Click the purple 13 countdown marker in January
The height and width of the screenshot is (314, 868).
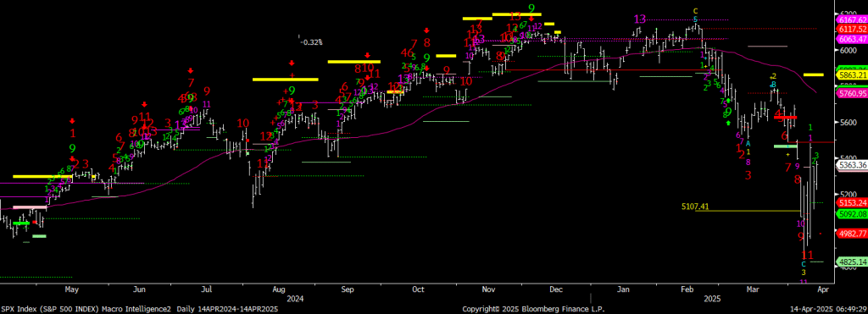point(640,19)
